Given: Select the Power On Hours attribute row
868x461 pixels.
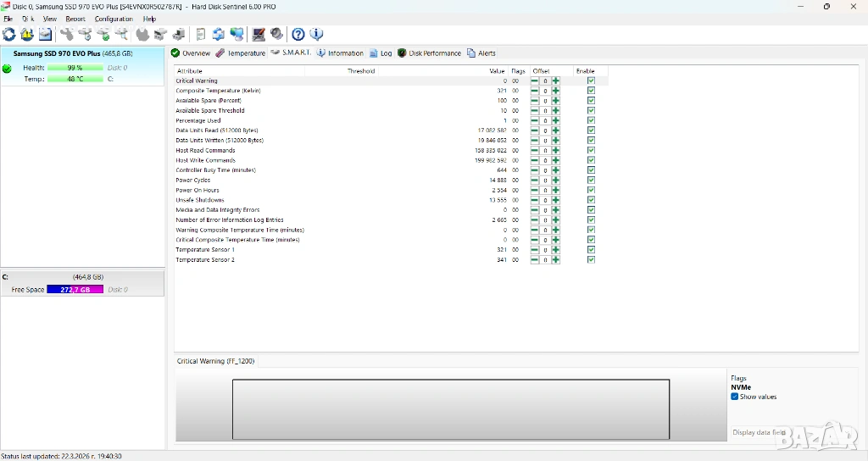Looking at the screenshot, I should click(198, 191).
